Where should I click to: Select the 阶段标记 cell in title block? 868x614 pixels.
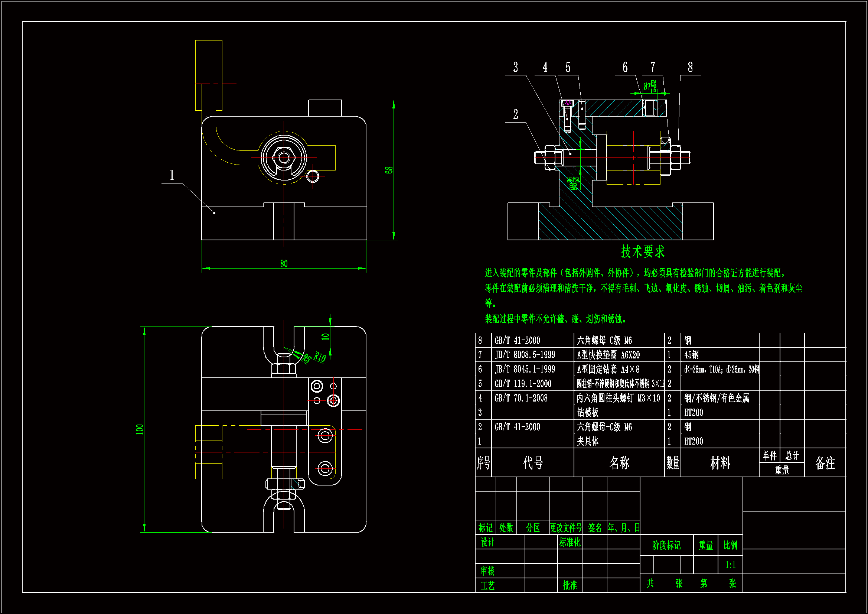click(666, 545)
